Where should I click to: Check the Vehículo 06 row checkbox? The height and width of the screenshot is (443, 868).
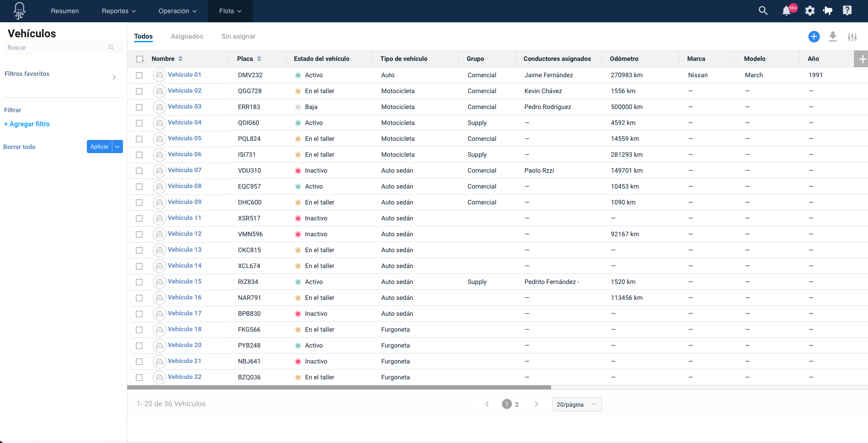pyautogui.click(x=139, y=155)
